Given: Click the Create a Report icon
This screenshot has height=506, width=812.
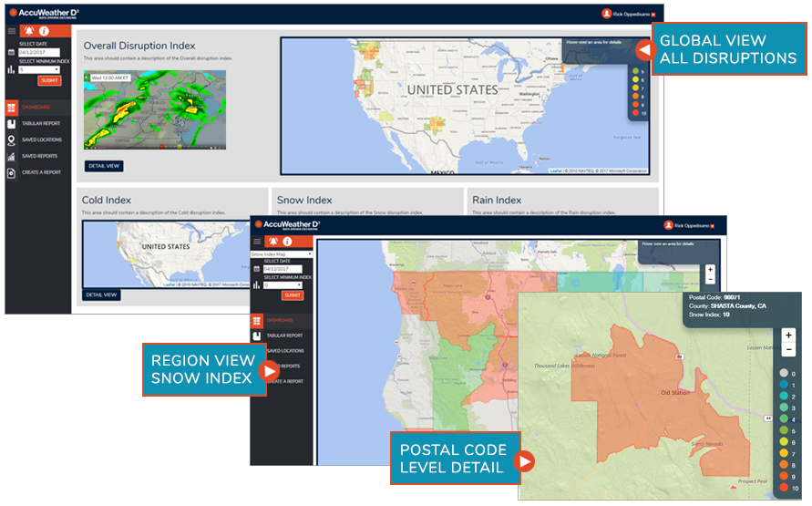Looking at the screenshot, I should coord(11,171).
